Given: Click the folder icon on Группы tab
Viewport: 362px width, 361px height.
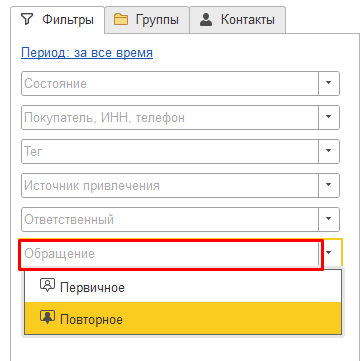Looking at the screenshot, I should [121, 20].
